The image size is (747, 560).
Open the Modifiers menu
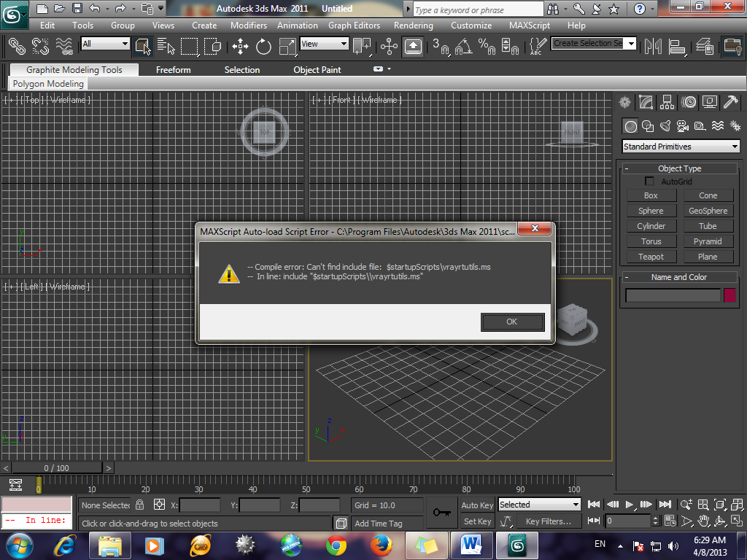click(249, 26)
